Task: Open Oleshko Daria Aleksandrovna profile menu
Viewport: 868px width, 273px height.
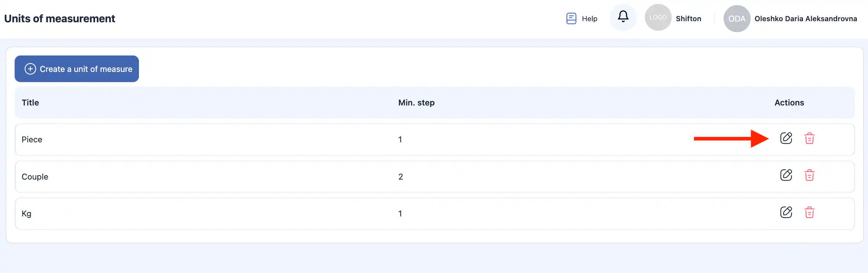Action: [x=805, y=19]
